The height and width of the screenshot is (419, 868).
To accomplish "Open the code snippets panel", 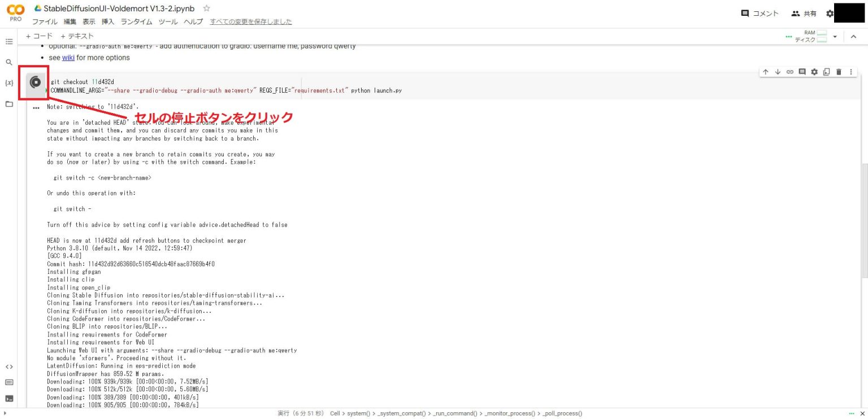I will (9, 366).
